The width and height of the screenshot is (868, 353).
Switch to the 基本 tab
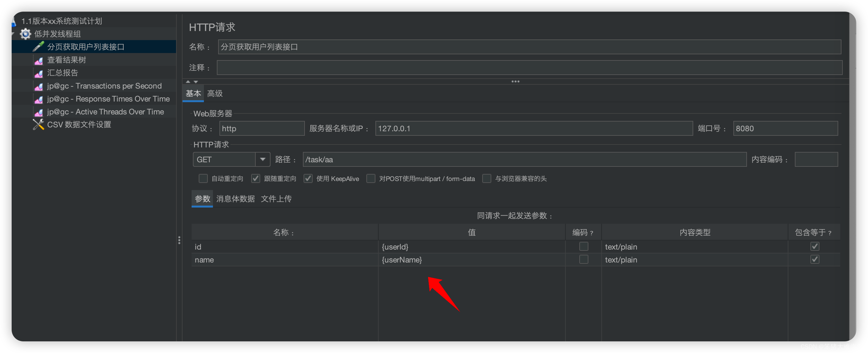(x=193, y=93)
